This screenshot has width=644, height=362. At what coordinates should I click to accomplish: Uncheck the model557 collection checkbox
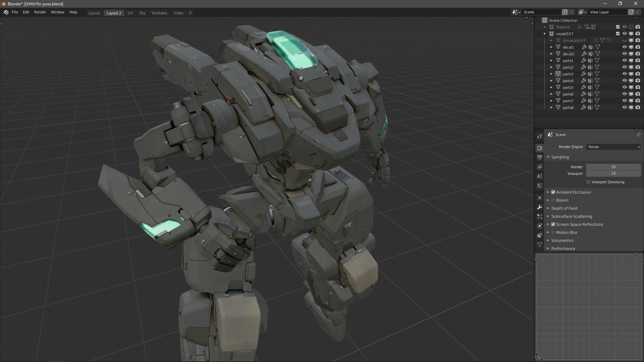618,34
